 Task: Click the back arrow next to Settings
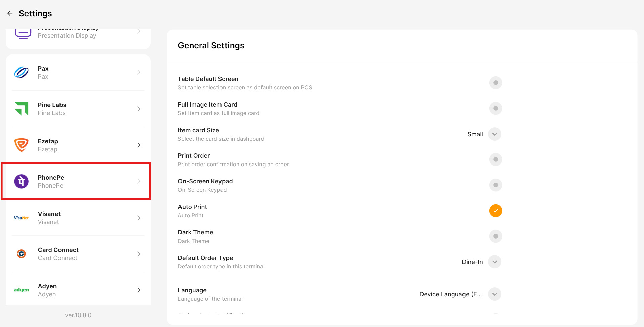click(10, 13)
